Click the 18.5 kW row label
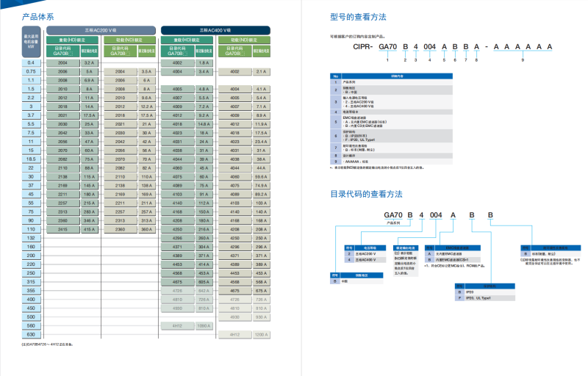Image resolution: width=588 pixels, height=376 pixels. (31, 159)
